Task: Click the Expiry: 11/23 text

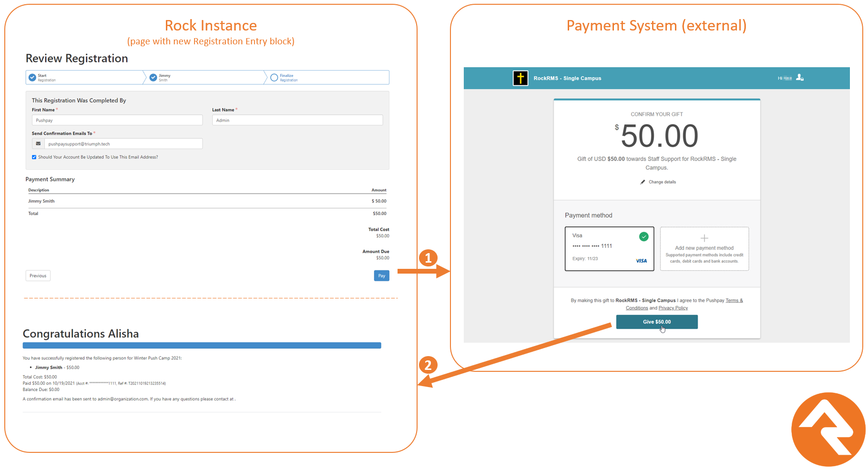Action: pyautogui.click(x=585, y=259)
